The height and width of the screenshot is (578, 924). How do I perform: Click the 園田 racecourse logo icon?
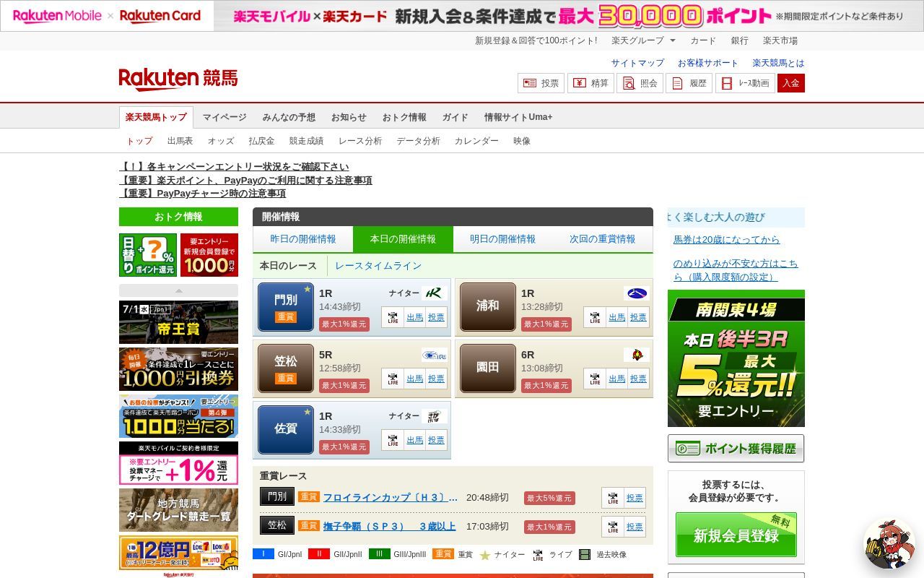637,355
